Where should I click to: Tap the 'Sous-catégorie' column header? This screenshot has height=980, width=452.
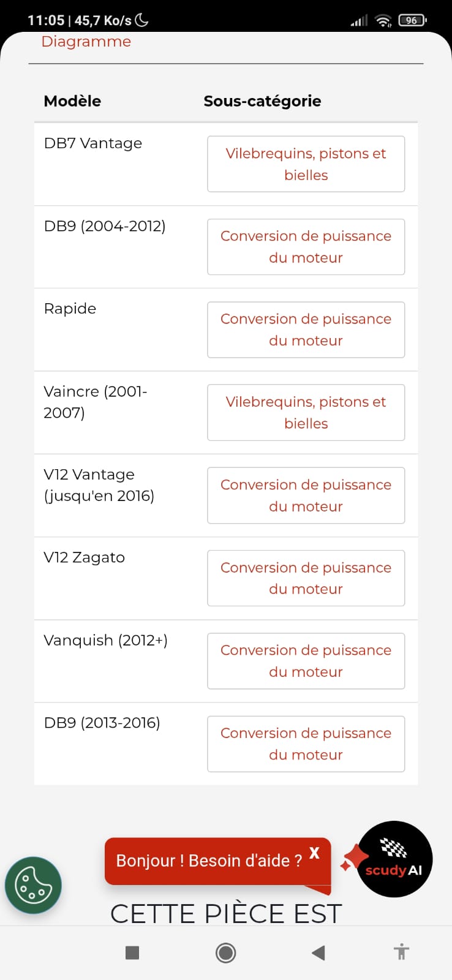(262, 101)
